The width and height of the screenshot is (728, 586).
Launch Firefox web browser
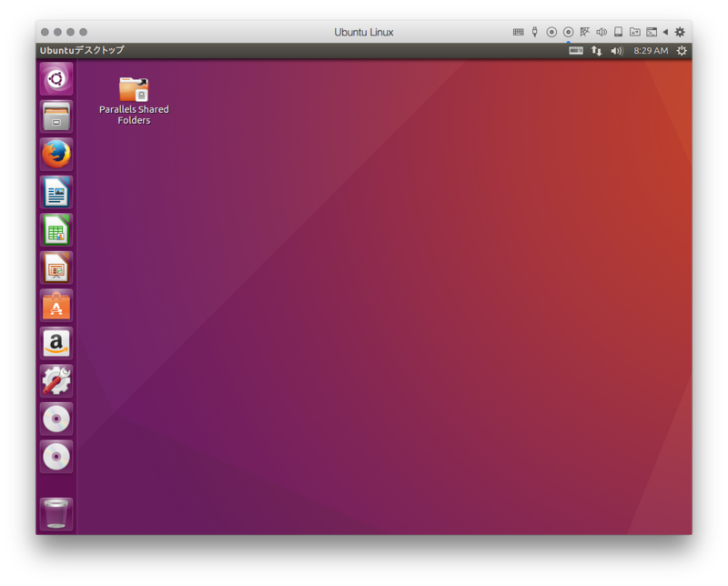[56, 154]
